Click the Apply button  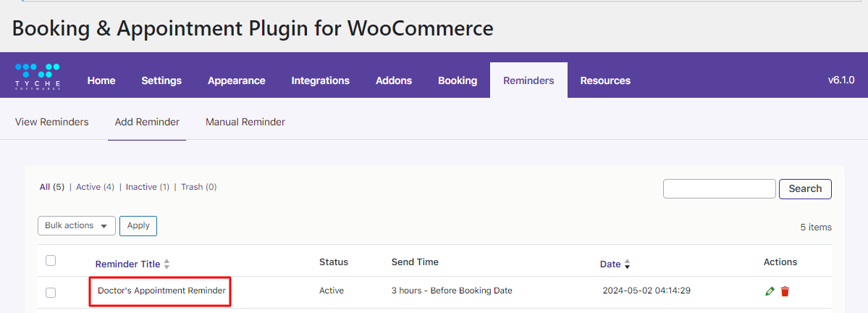[138, 225]
